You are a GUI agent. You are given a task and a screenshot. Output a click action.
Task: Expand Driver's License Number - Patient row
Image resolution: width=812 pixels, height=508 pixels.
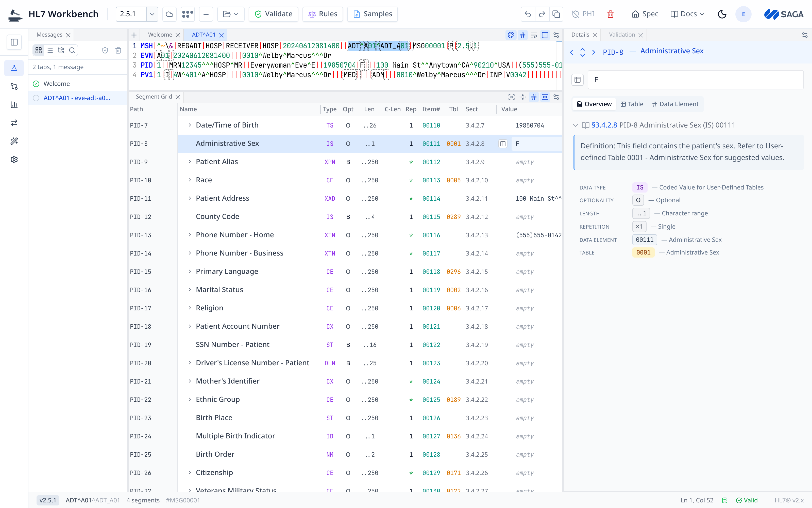(190, 363)
